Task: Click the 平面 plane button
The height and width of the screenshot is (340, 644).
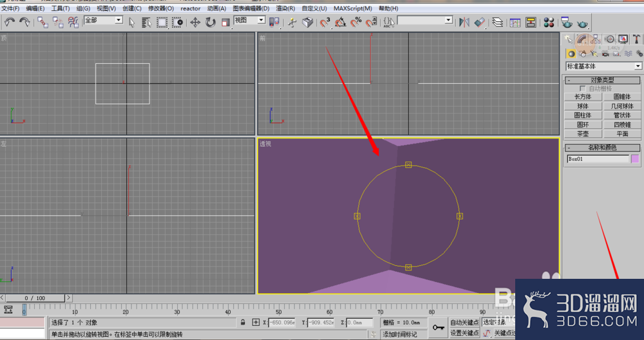Action: [622, 134]
